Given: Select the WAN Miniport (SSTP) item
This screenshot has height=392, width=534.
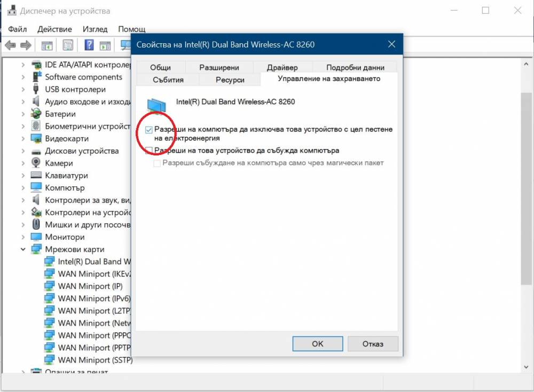Looking at the screenshot, I should (89, 359).
